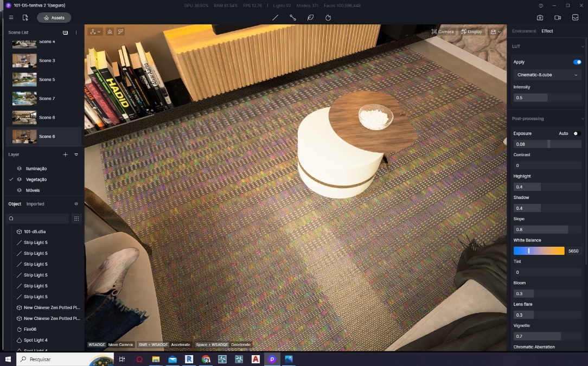Add a new layer with the plus icon

[x=65, y=155]
